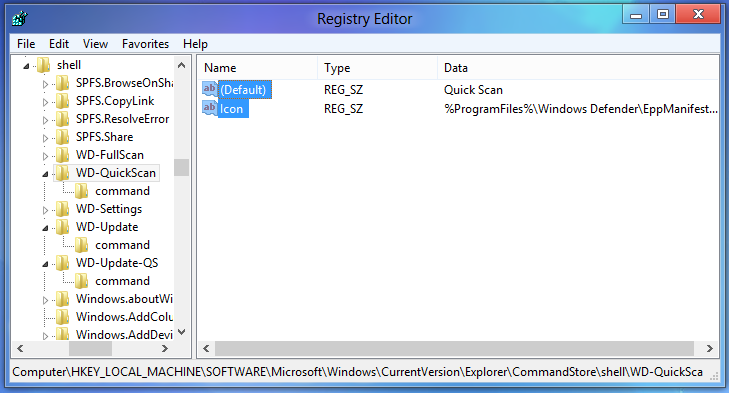Sort values by the Name column header
The image size is (729, 393).
point(258,68)
